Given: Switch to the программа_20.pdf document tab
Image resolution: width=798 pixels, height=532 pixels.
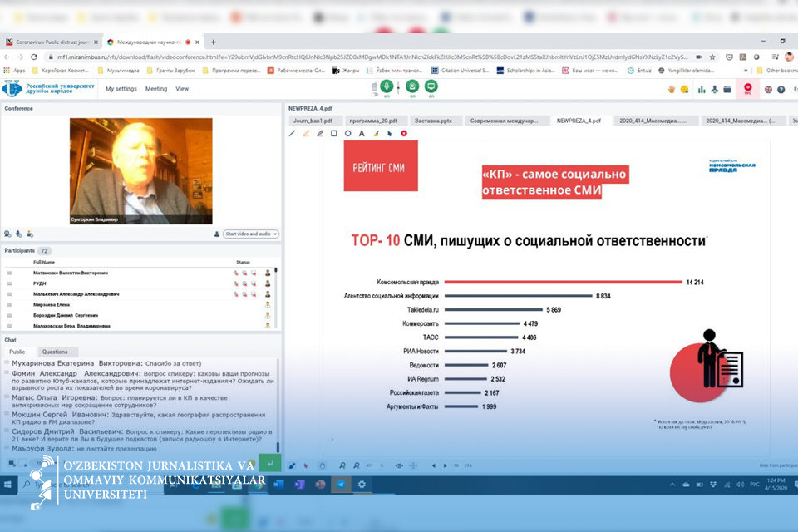Looking at the screenshot, I should pos(373,121).
